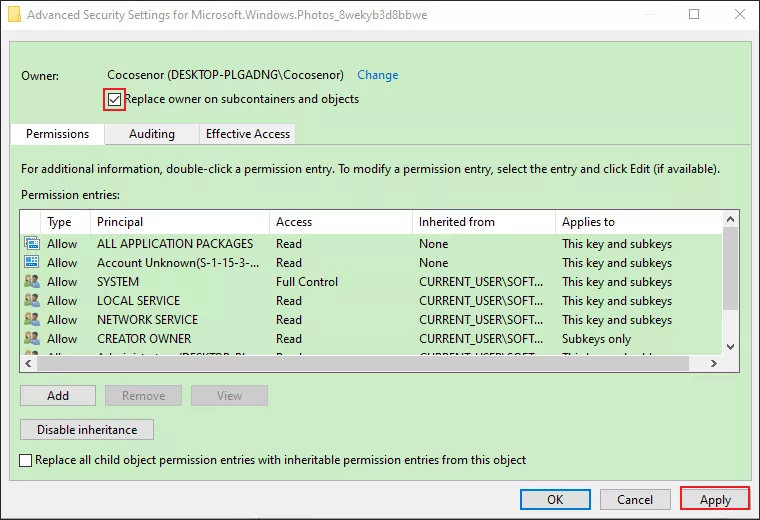Open the Effective Access tab
The height and width of the screenshot is (520, 760).
coord(248,134)
